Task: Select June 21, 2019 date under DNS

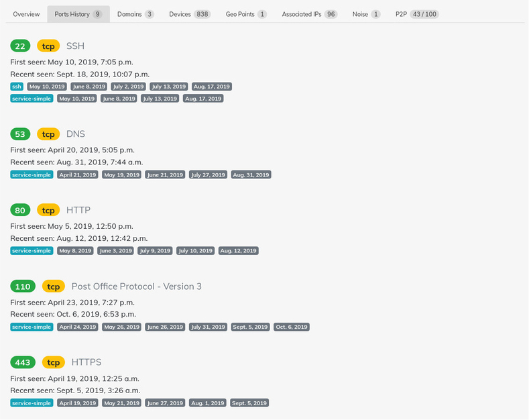Action: click(x=165, y=175)
